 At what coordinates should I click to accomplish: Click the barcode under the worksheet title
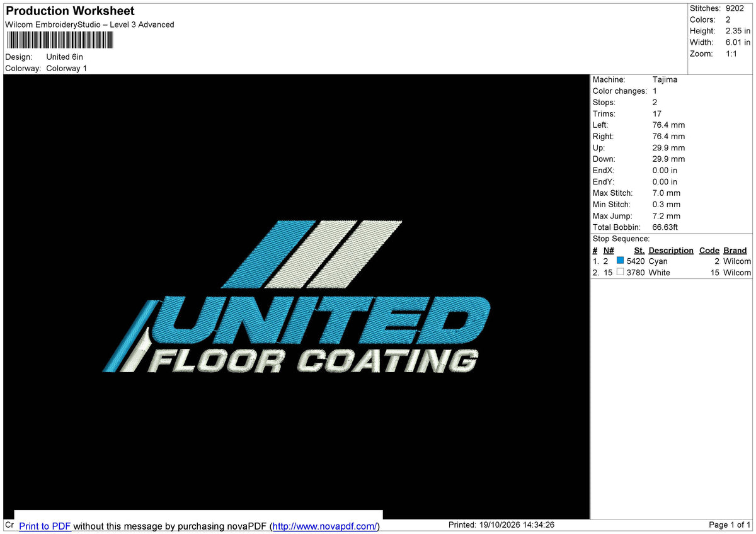pos(60,40)
